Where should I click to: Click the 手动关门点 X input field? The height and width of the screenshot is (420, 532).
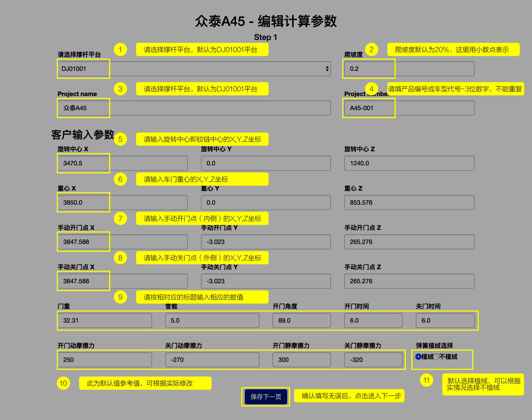(x=122, y=281)
